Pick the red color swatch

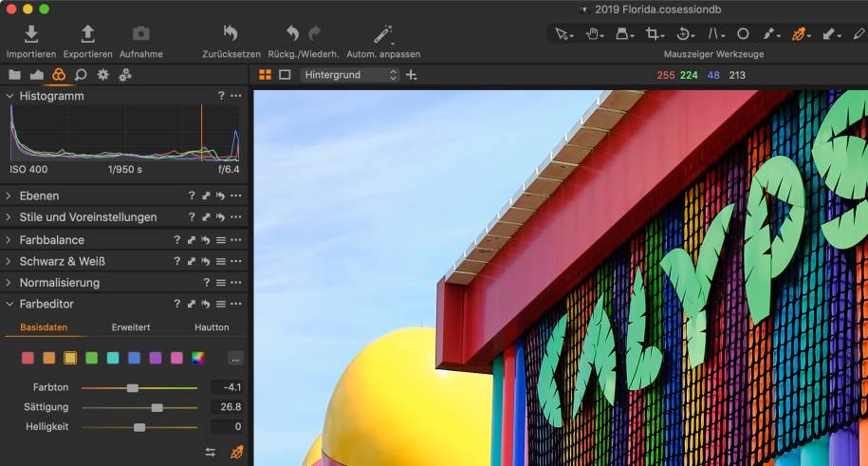coord(28,358)
